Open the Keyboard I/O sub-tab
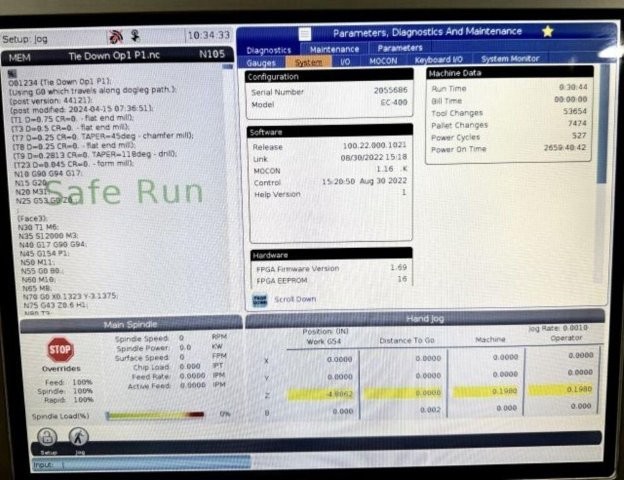The image size is (624, 480). pyautogui.click(x=439, y=60)
